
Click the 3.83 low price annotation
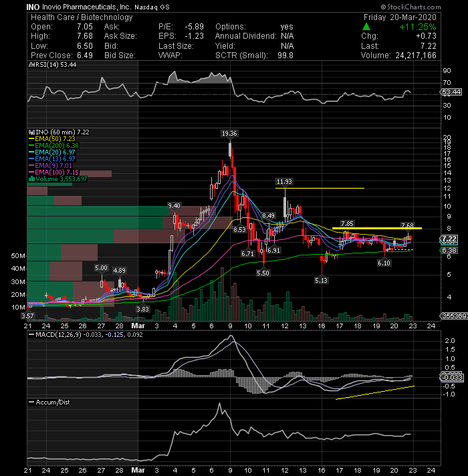pyautogui.click(x=142, y=309)
